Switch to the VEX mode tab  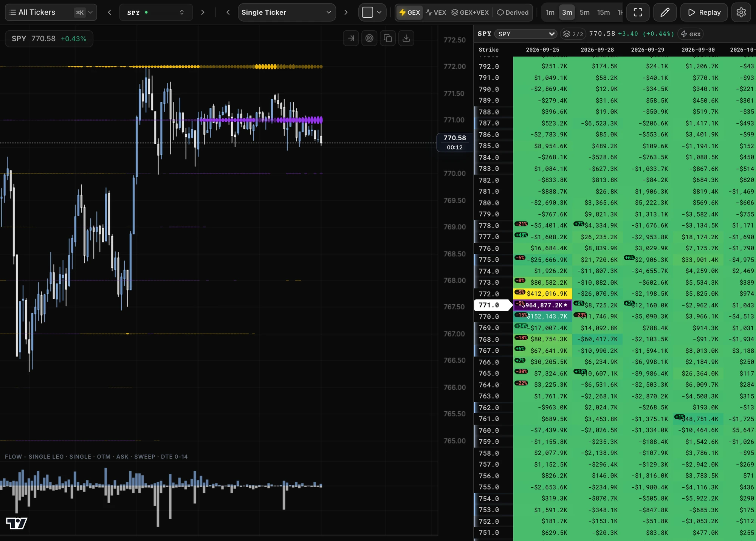click(436, 12)
